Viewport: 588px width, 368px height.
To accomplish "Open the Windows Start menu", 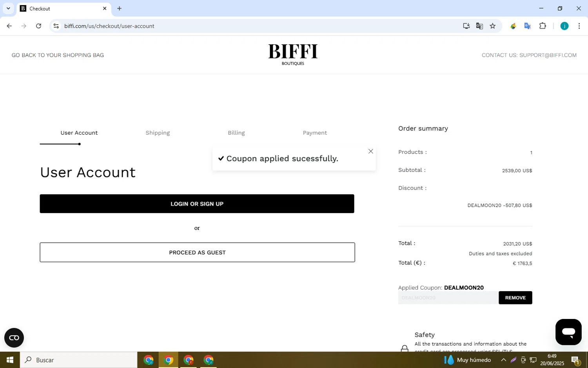I will coord(10,360).
